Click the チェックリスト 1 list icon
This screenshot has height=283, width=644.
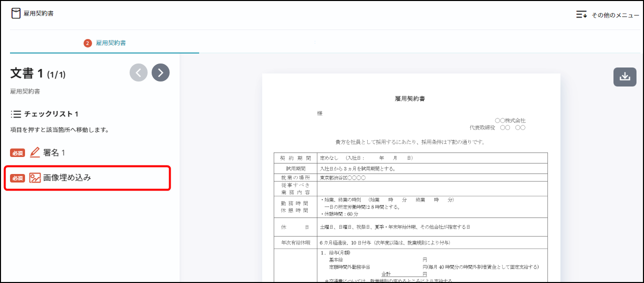pyautogui.click(x=16, y=114)
